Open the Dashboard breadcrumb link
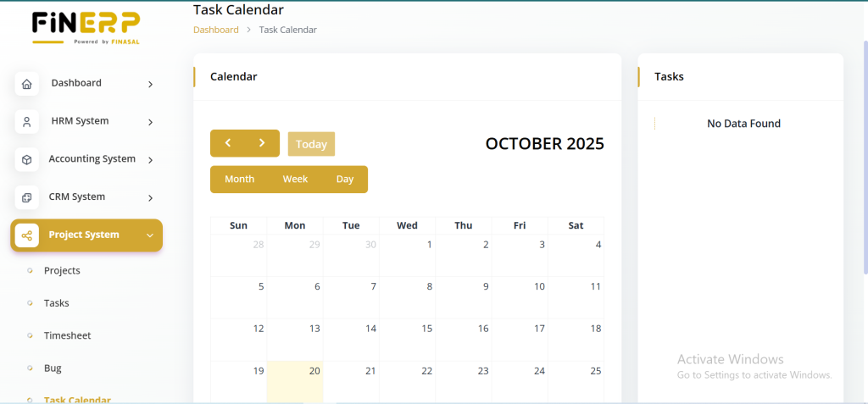This screenshot has width=868, height=404. point(215,30)
